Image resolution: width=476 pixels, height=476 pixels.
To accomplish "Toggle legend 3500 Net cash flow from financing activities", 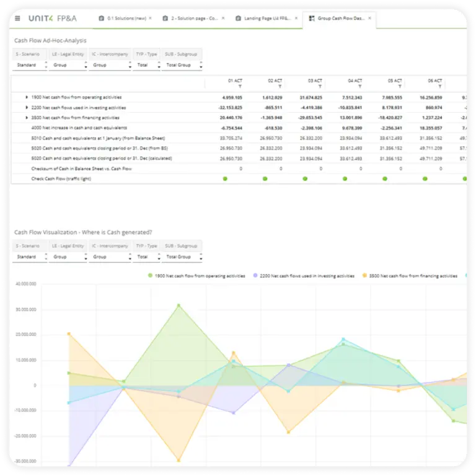I will [410, 276].
